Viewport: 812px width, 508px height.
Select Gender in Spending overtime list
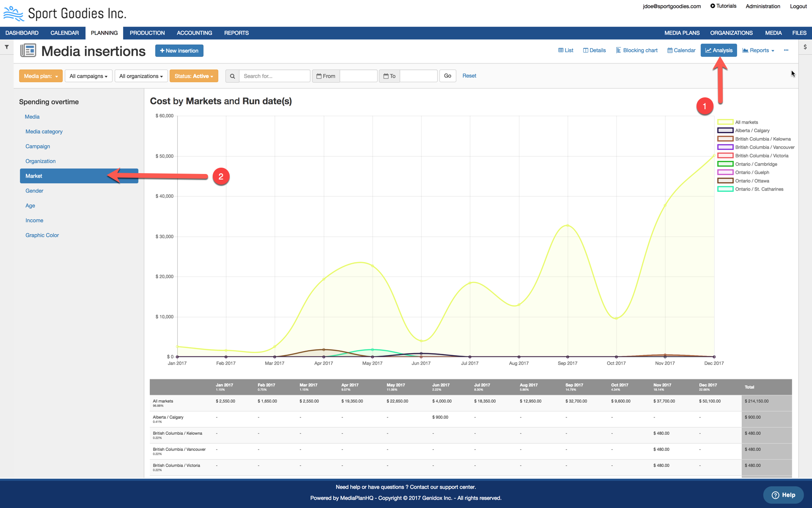click(34, 191)
